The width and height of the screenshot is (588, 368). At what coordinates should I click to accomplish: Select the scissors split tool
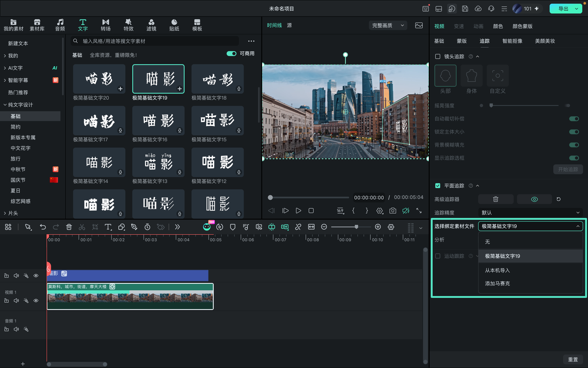point(82,227)
